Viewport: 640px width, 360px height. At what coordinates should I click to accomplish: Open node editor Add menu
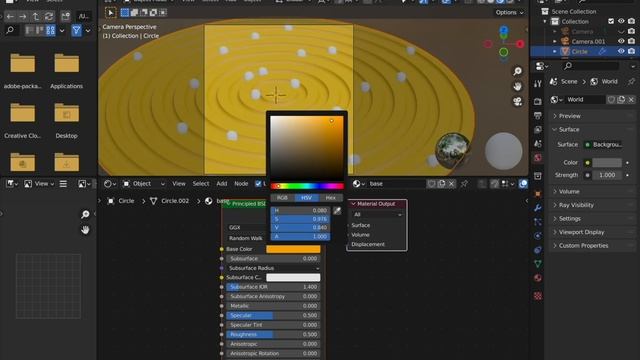tap(222, 184)
